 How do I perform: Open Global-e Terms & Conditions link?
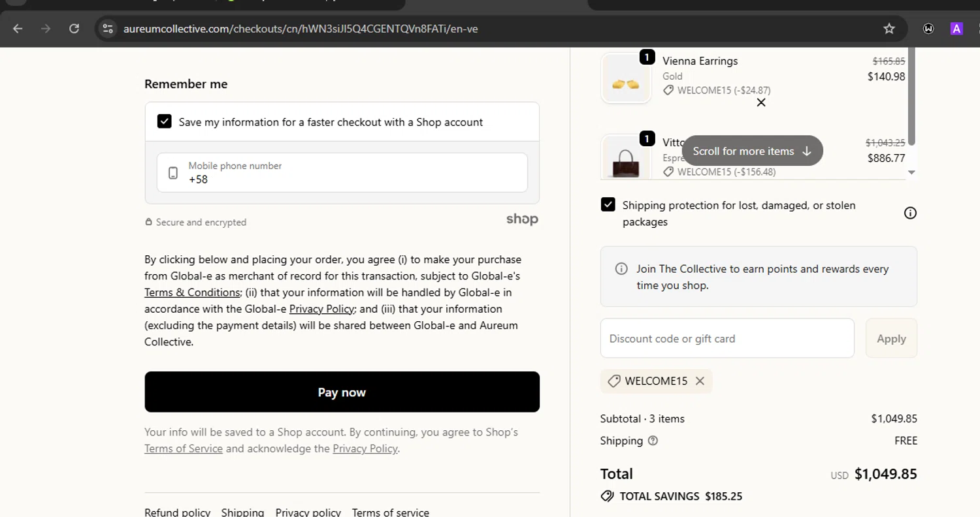tap(192, 292)
